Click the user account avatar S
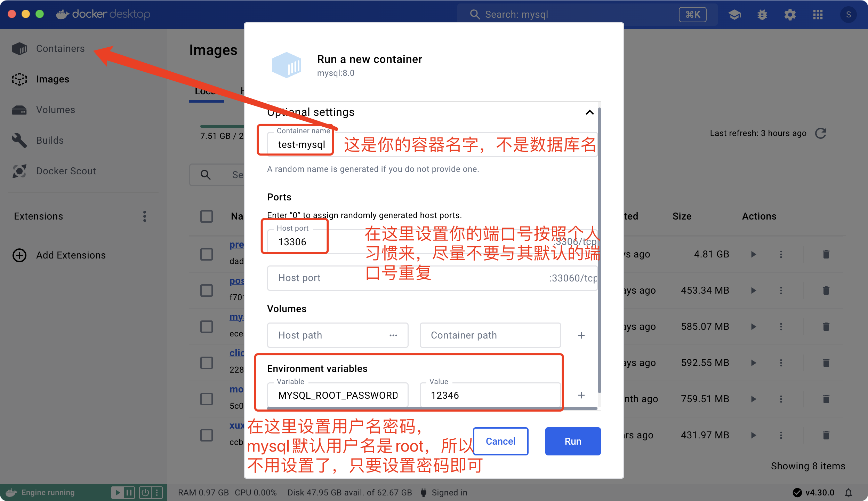This screenshot has height=501, width=868. 848,15
